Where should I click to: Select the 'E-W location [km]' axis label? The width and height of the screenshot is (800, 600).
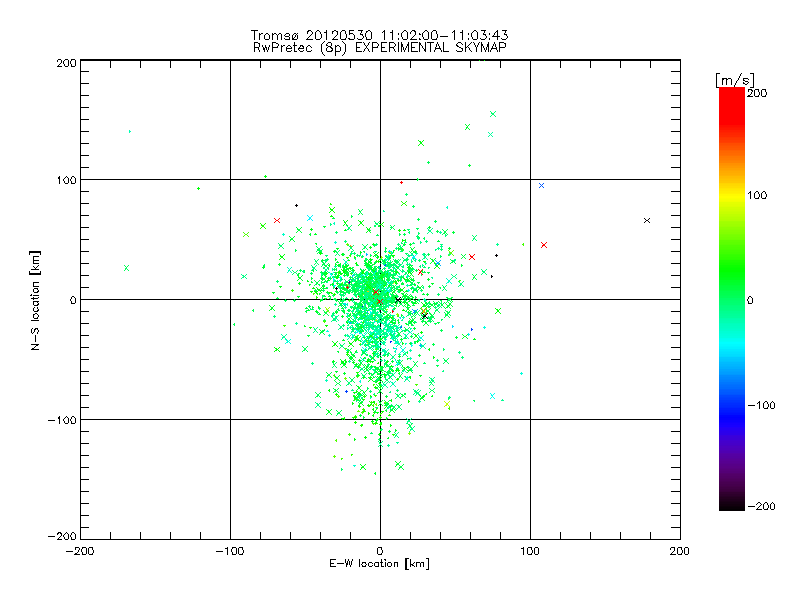point(379,564)
